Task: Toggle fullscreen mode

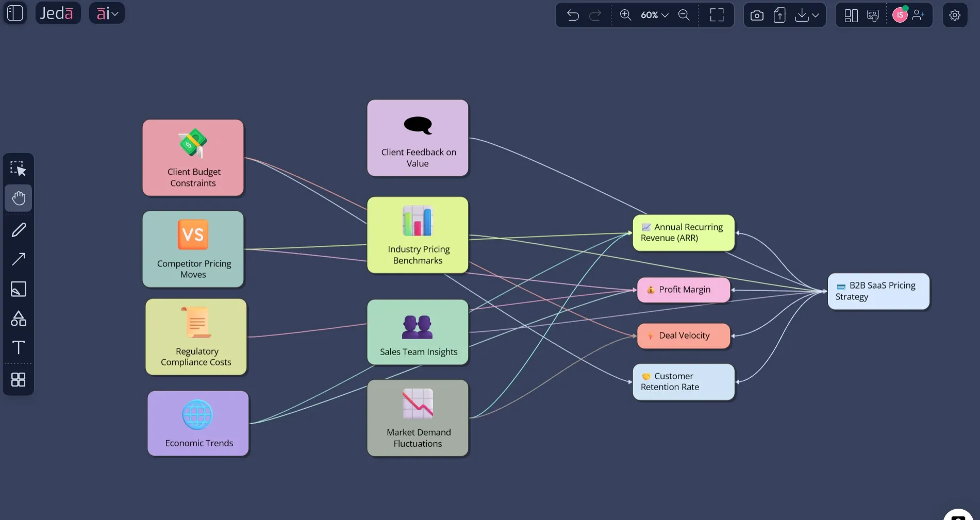Action: pyautogui.click(x=717, y=15)
